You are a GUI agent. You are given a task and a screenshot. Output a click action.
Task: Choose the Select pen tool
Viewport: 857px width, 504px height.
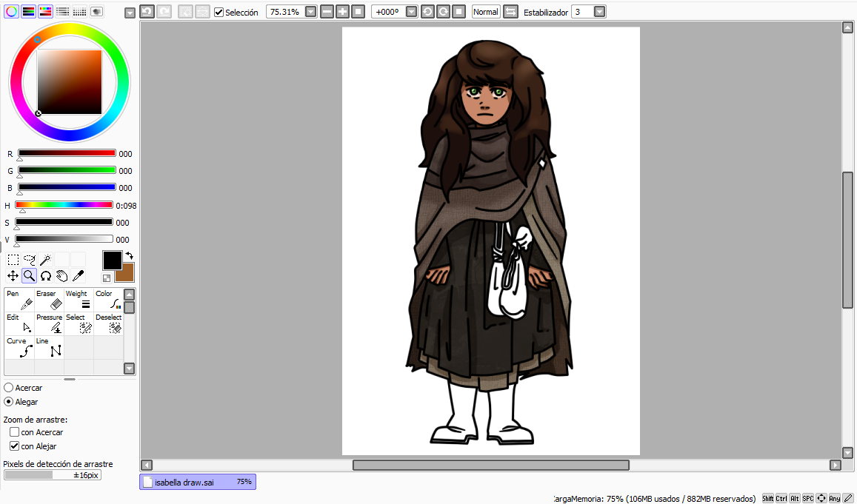(x=79, y=323)
